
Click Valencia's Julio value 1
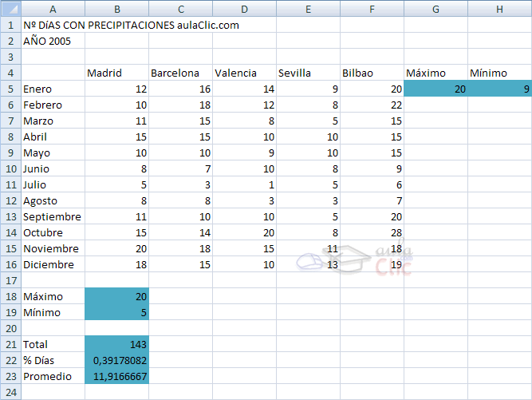(x=244, y=184)
